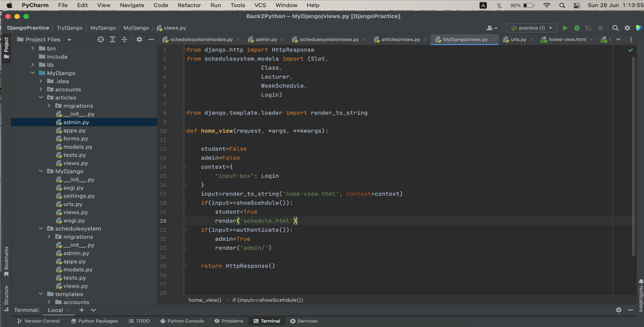Open the VCS menu
The height and width of the screenshot is (327, 644).
[260, 5]
